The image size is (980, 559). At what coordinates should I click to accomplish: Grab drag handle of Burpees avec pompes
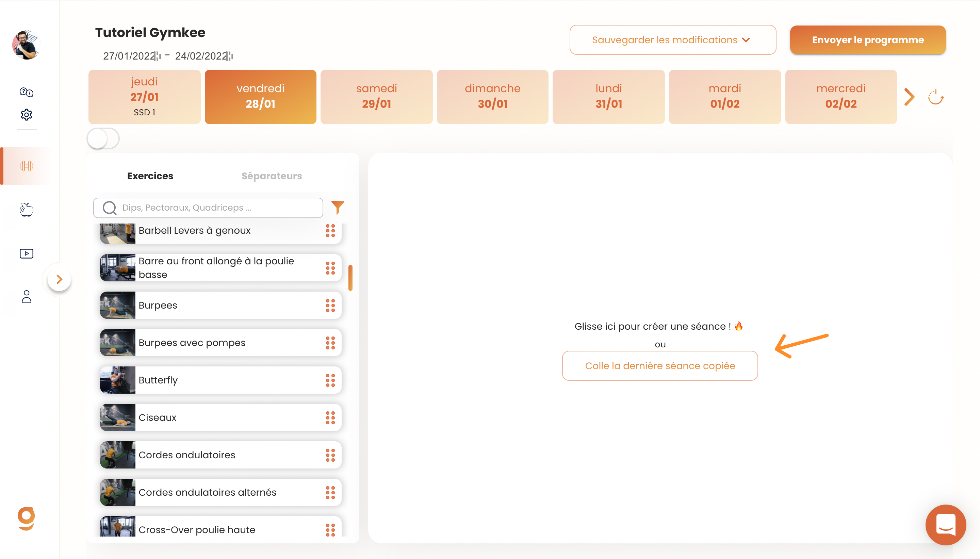point(330,343)
